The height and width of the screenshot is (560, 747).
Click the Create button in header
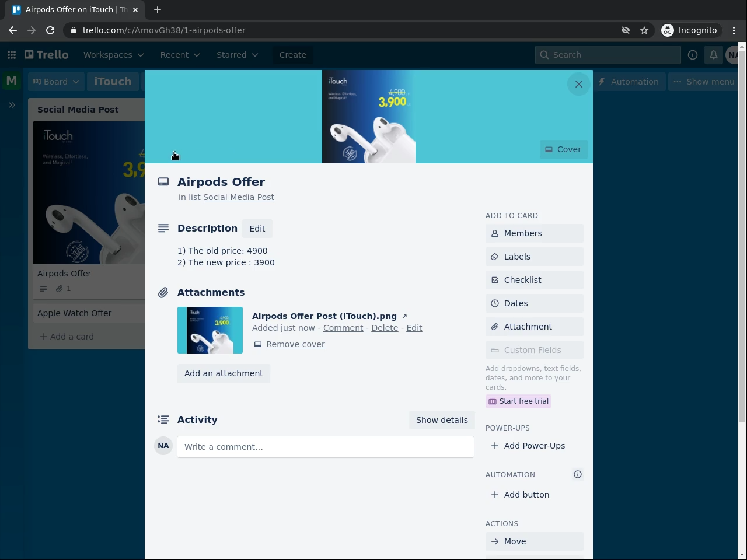(x=293, y=55)
